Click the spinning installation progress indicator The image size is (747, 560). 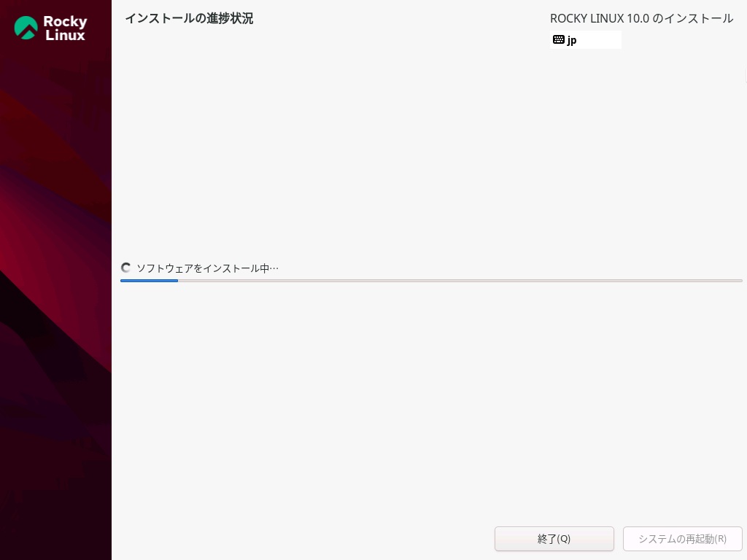[x=126, y=268]
